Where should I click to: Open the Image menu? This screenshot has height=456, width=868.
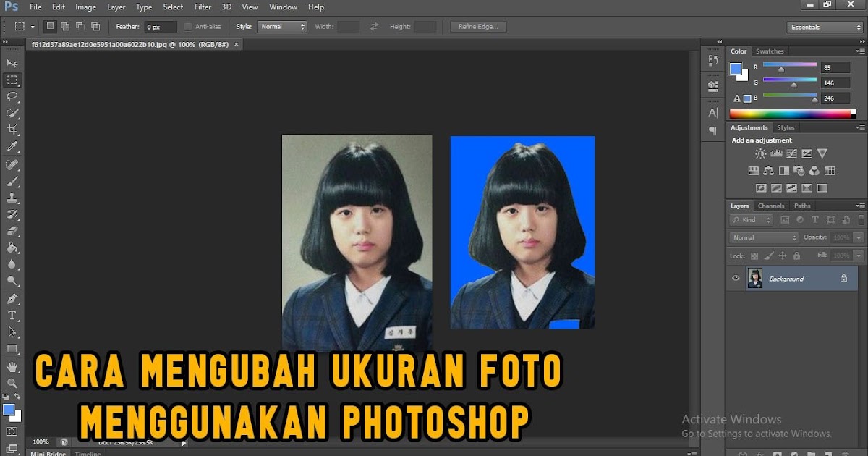(x=85, y=7)
